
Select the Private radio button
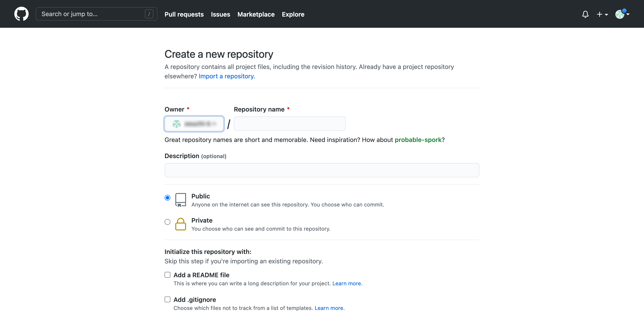point(167,222)
